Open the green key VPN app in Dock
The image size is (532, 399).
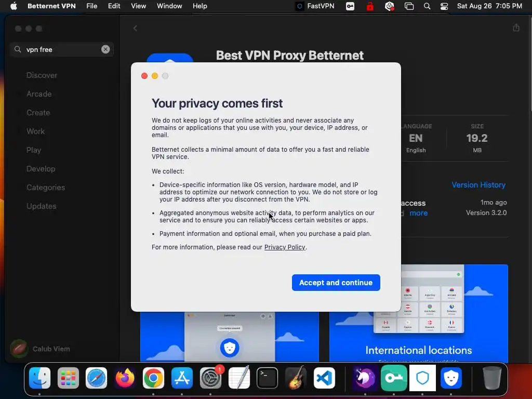pyautogui.click(x=394, y=378)
